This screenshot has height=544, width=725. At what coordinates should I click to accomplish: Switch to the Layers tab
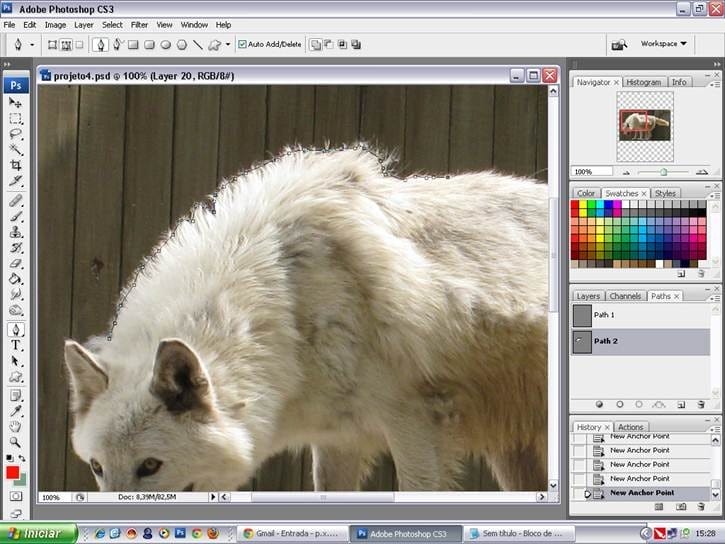click(588, 296)
